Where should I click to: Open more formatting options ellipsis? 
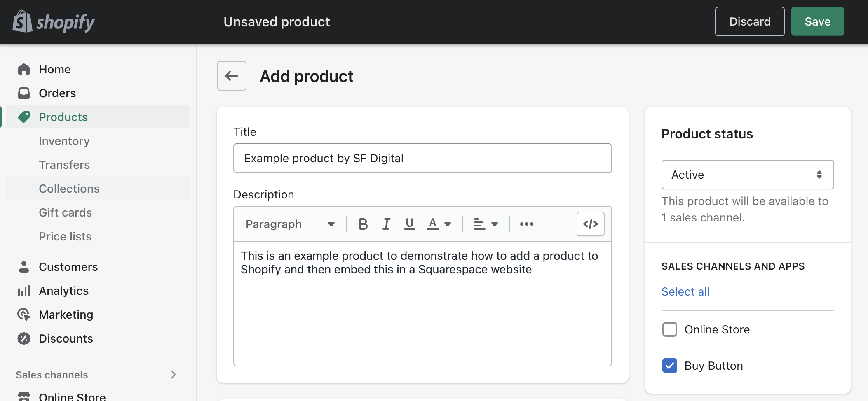(x=527, y=224)
